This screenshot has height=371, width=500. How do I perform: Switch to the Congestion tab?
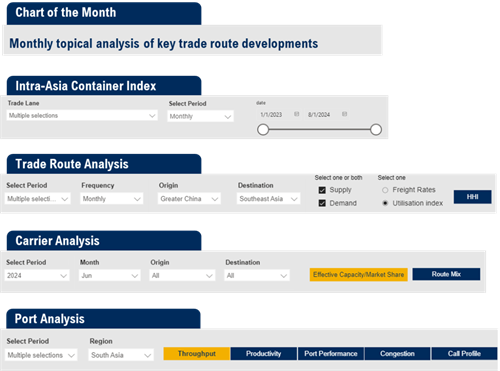(x=397, y=354)
